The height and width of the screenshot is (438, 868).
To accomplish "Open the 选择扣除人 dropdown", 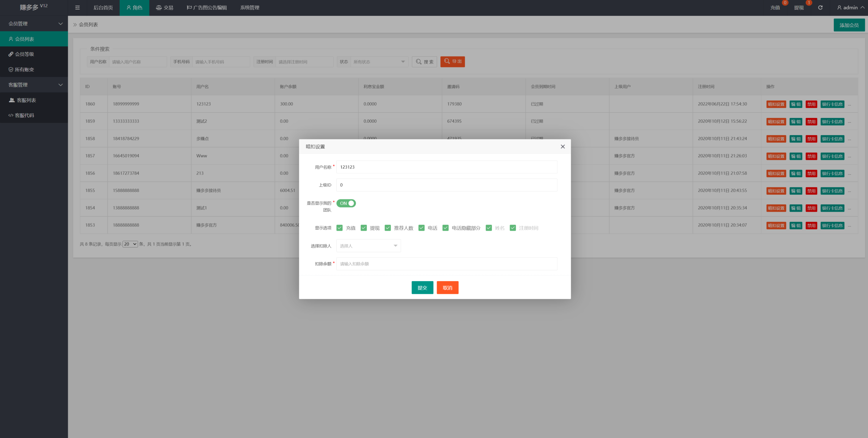I will (369, 246).
